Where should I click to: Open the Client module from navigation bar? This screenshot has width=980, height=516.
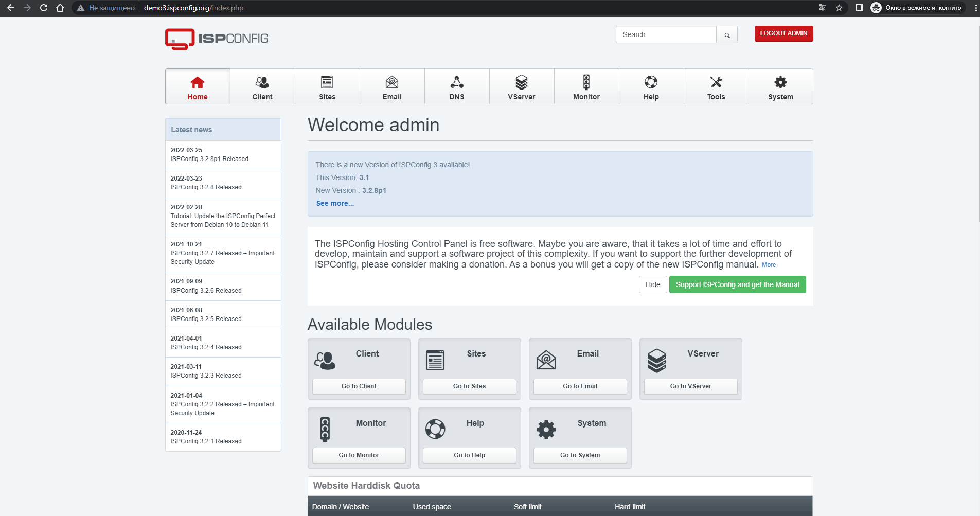(262, 87)
